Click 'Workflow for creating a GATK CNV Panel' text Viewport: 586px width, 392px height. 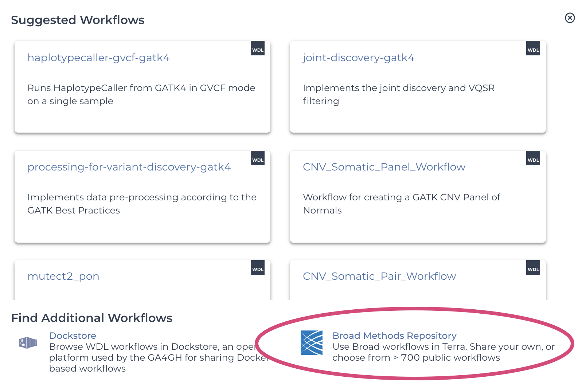(402, 204)
